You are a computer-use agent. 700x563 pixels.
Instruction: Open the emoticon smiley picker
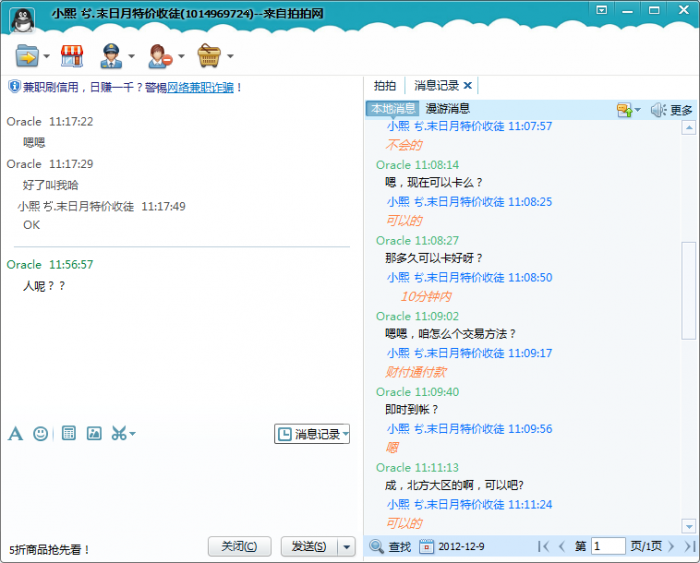41,434
